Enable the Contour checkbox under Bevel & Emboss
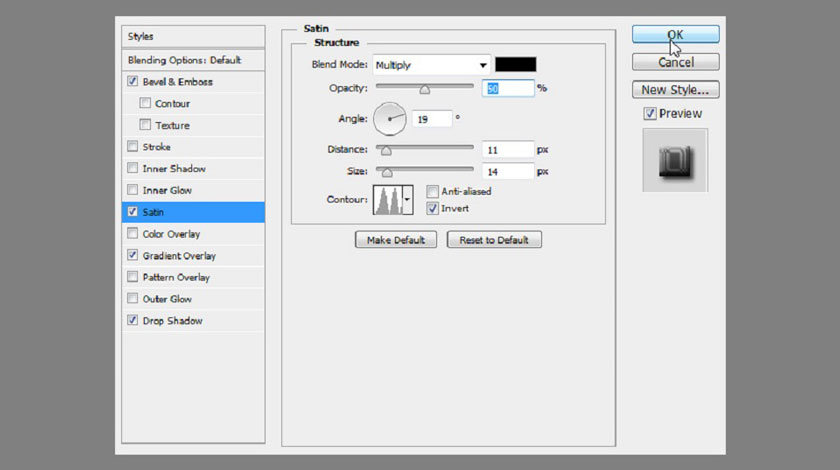Viewport: 840px width, 470px height. 145,102
